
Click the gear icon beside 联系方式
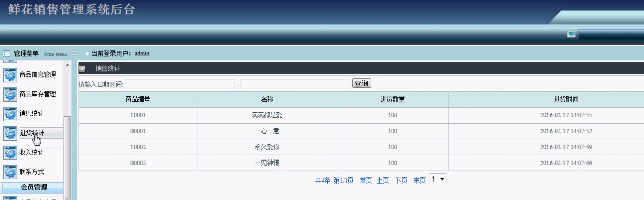pyautogui.click(x=10, y=172)
